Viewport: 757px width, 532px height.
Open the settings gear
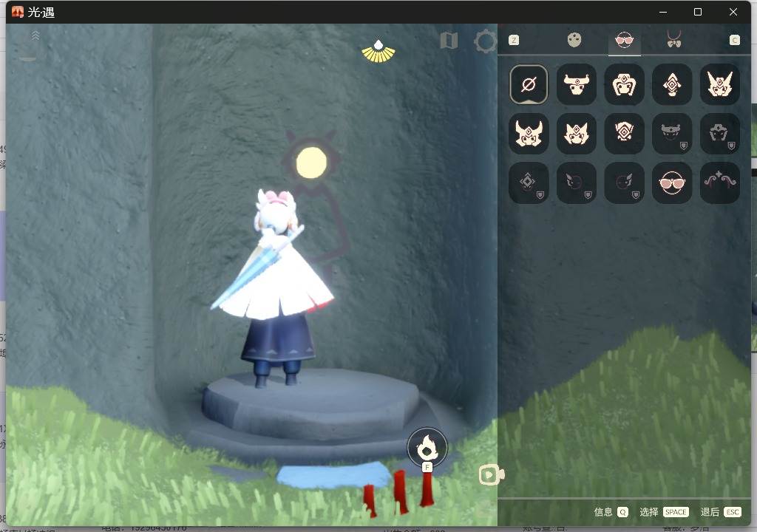[485, 41]
